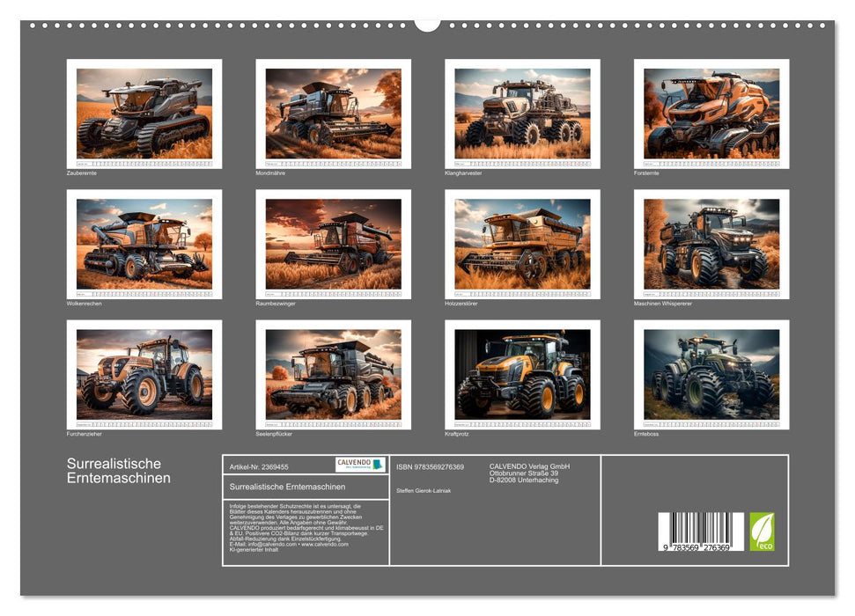Click the large title 'Surrealistische Erntemaschinen'
Screen dimensions: 855x616
click(x=119, y=471)
